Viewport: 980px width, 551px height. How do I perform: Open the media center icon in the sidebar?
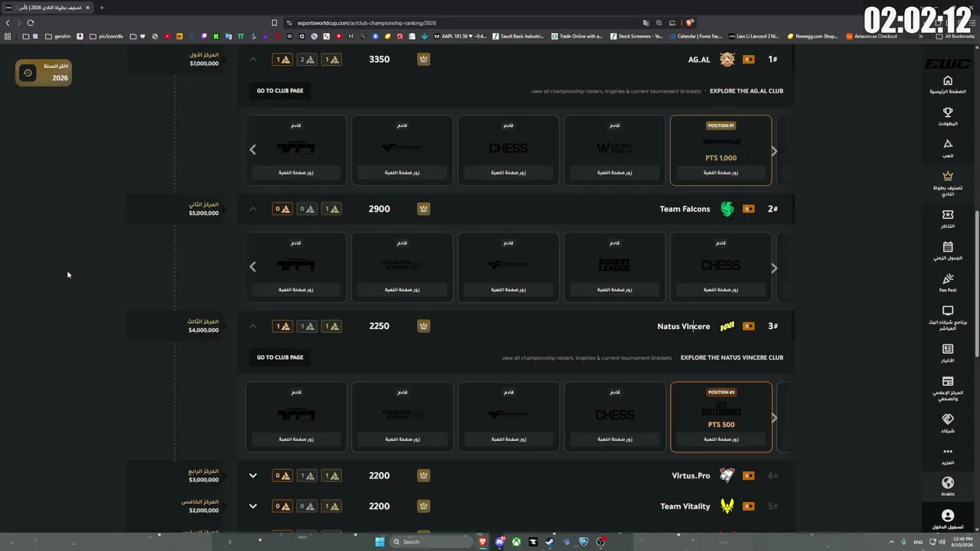point(947,381)
